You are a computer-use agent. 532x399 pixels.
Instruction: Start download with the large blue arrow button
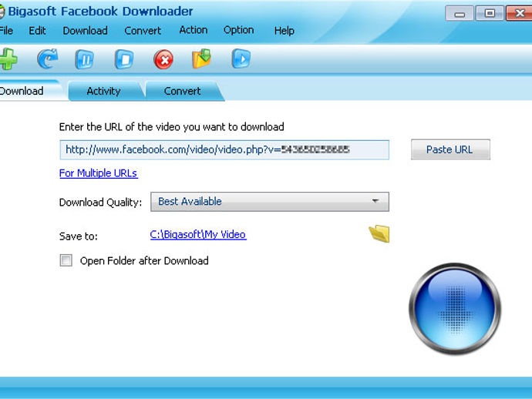point(455,309)
